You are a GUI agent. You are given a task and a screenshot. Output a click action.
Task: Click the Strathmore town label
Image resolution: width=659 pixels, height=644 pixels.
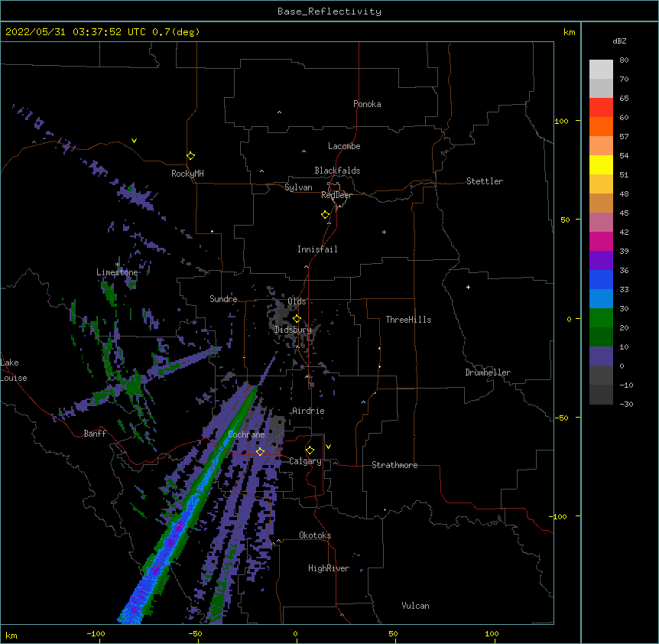click(394, 465)
